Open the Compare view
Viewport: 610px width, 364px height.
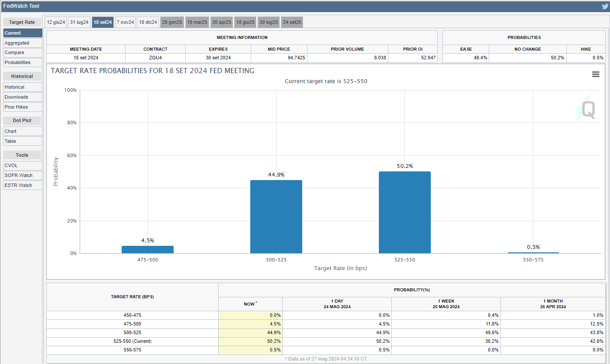(23, 52)
